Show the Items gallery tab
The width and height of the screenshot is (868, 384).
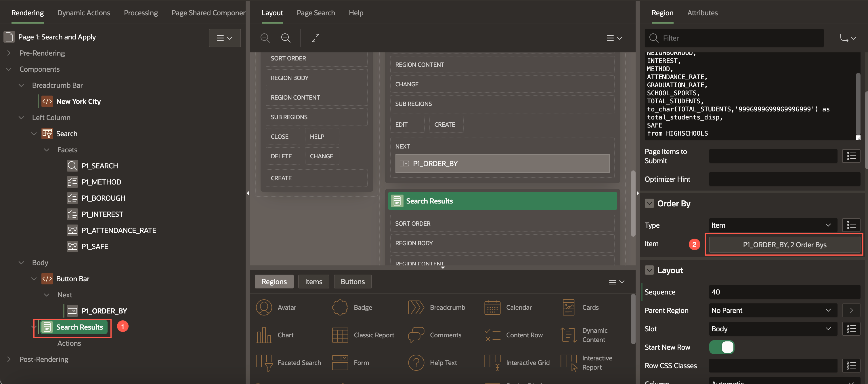point(313,282)
